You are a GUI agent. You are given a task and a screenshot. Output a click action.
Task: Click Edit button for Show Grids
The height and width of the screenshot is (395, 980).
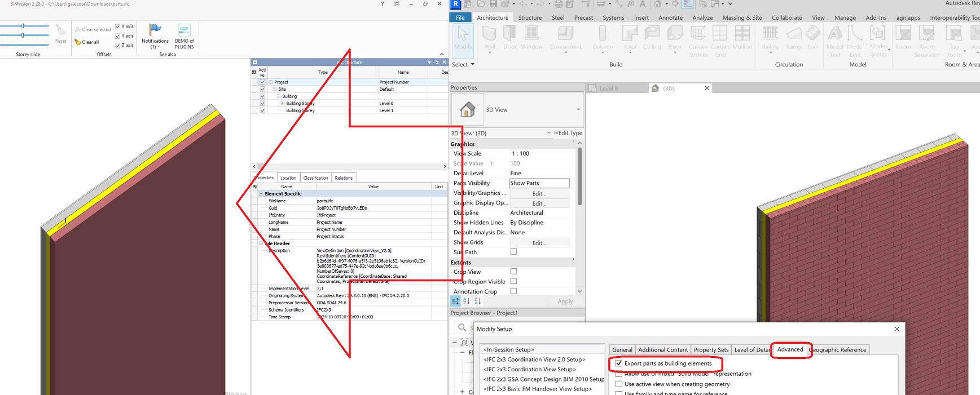(x=539, y=243)
